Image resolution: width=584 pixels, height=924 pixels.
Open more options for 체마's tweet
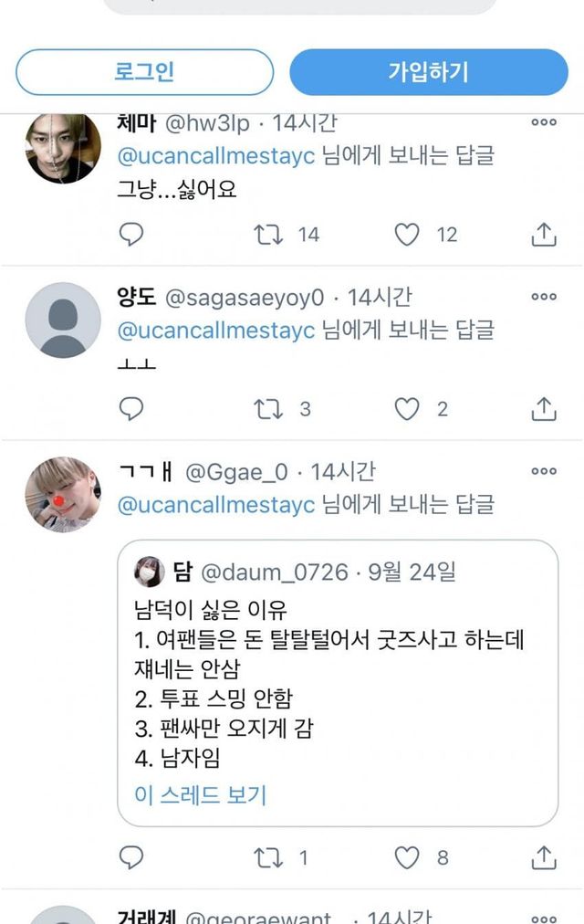point(544,122)
